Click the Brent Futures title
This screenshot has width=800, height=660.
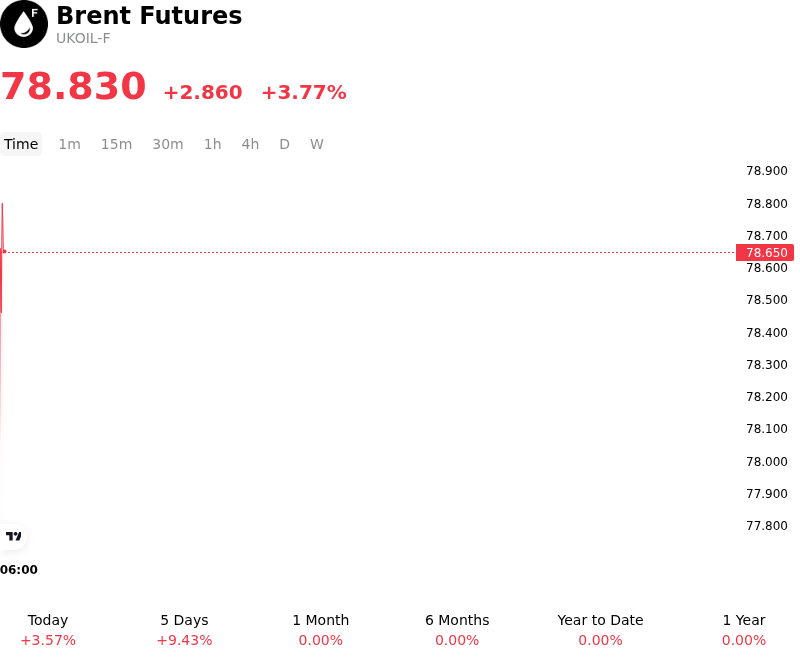[x=149, y=15]
